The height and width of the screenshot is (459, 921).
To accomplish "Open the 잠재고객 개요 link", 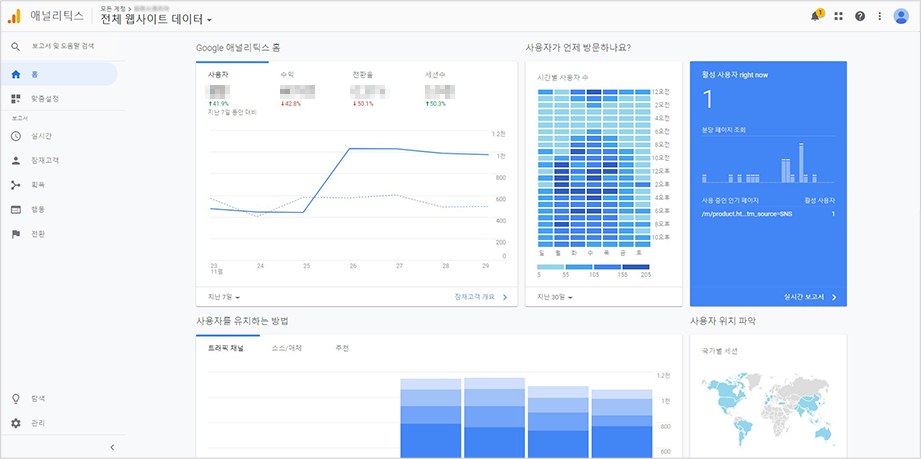I will coord(481,297).
